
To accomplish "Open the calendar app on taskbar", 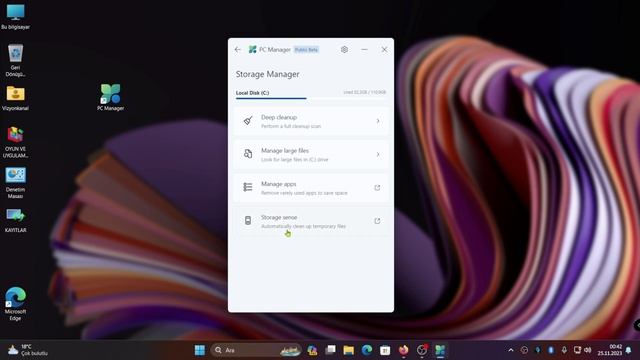I will coord(385,350).
